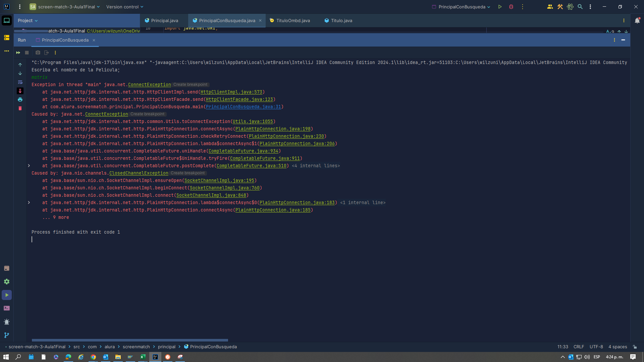Click the camera thread dump icon

[x=38, y=53]
